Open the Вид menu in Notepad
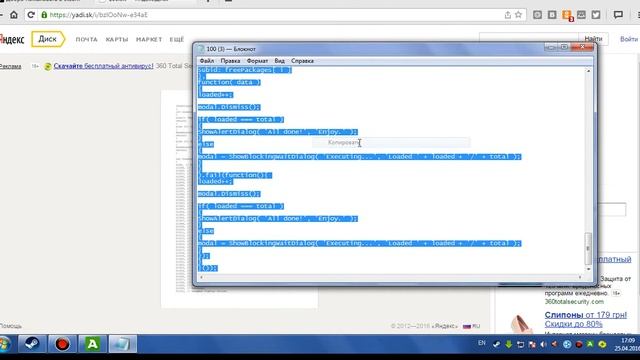640x360 pixels. tap(280, 61)
